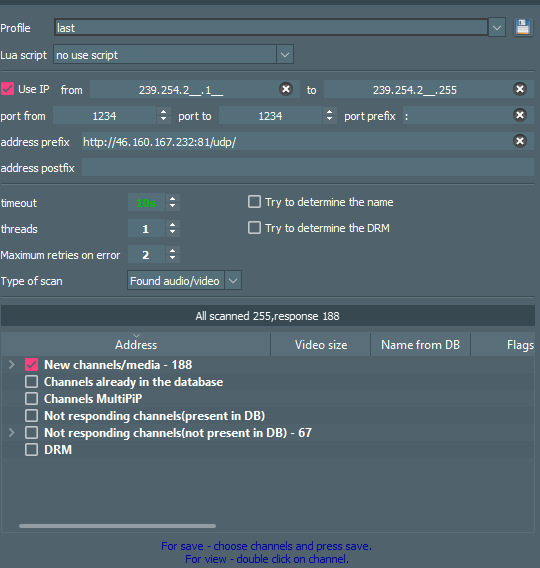This screenshot has width=540, height=568.
Task: Clear the IP from field
Action: pyautogui.click(x=286, y=89)
